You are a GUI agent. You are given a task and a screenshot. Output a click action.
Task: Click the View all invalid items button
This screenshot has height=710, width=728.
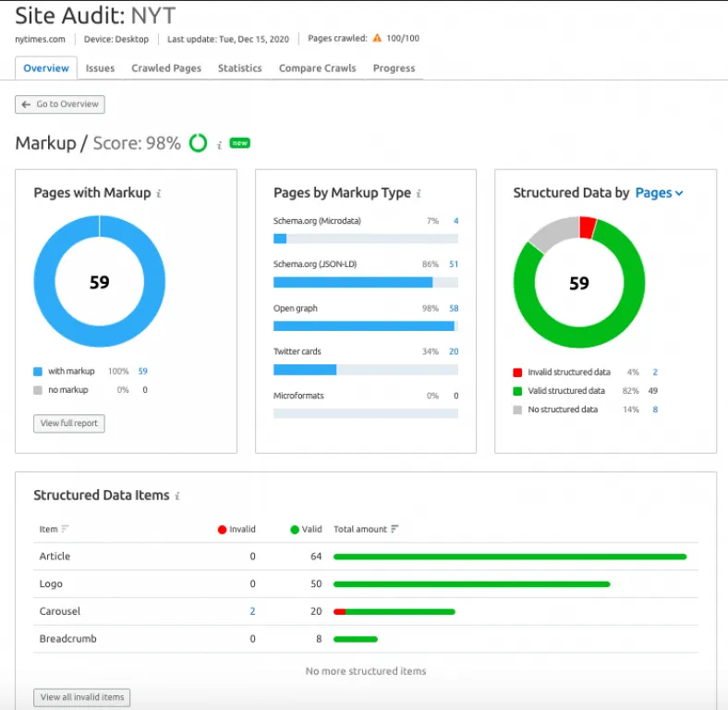[81, 697]
